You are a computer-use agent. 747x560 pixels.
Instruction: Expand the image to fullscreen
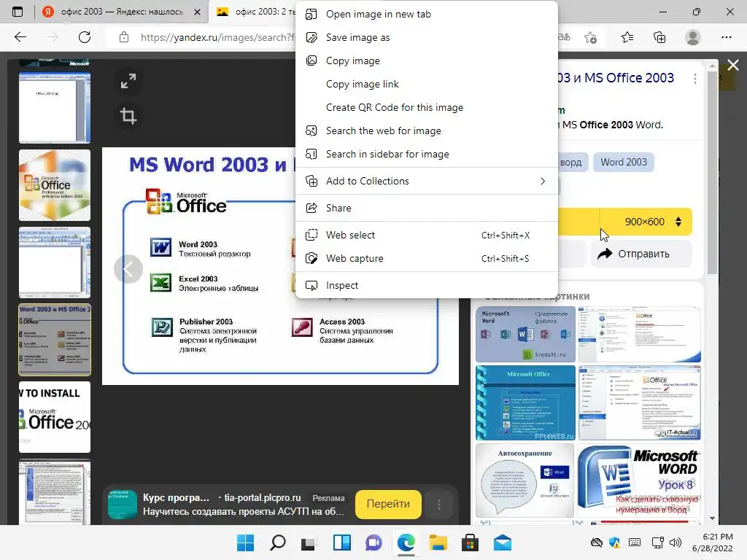pyautogui.click(x=128, y=81)
